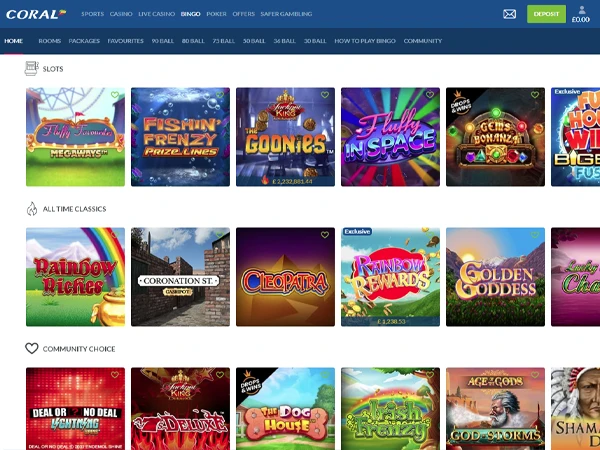This screenshot has height=450, width=600.
Task: Launch Coronation St. Cashpot game
Action: 180,277
